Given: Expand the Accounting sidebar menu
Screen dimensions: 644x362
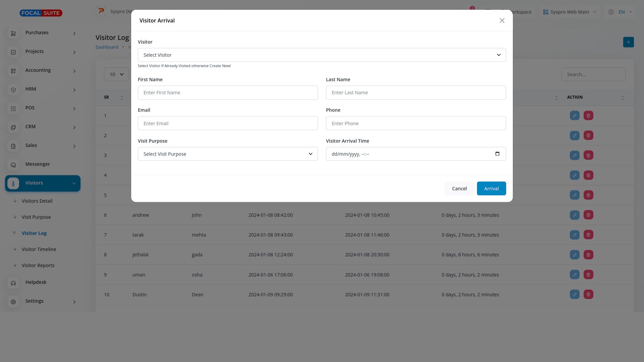Looking at the screenshot, I should tap(43, 70).
